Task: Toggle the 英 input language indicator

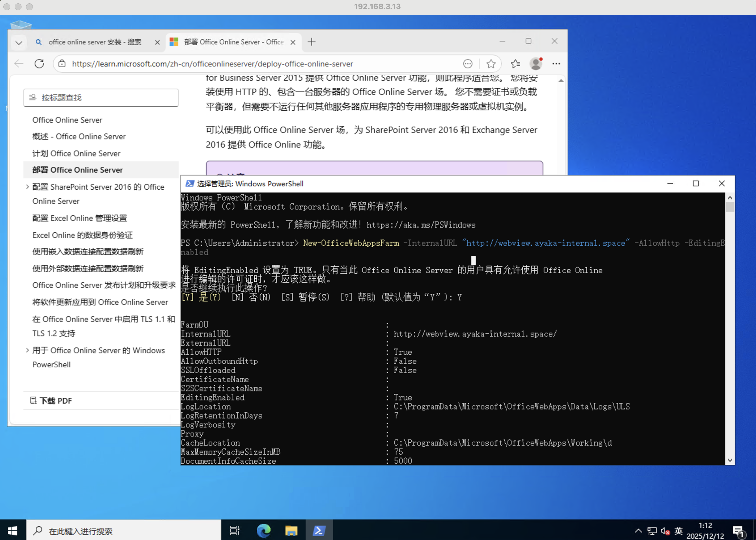Action: (x=678, y=531)
